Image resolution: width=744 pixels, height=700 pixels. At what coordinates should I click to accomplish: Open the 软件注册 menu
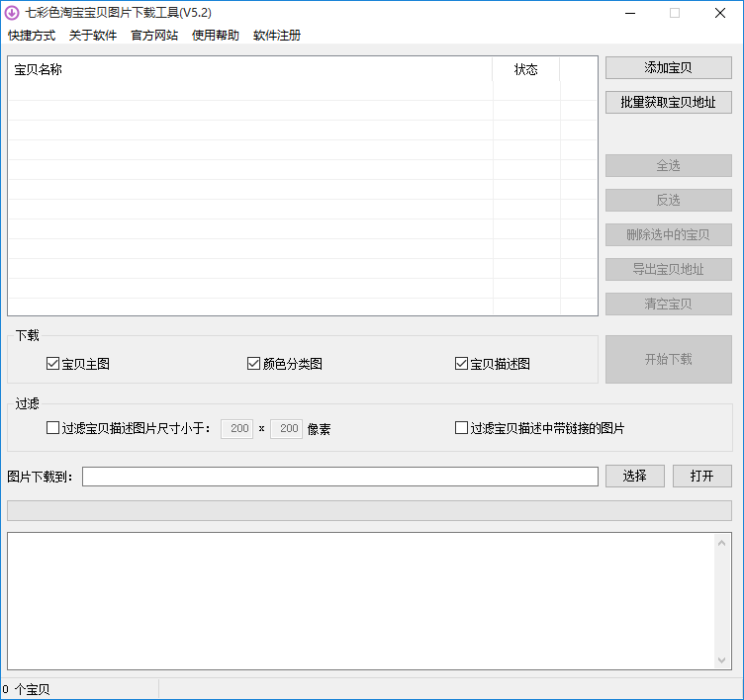click(277, 36)
